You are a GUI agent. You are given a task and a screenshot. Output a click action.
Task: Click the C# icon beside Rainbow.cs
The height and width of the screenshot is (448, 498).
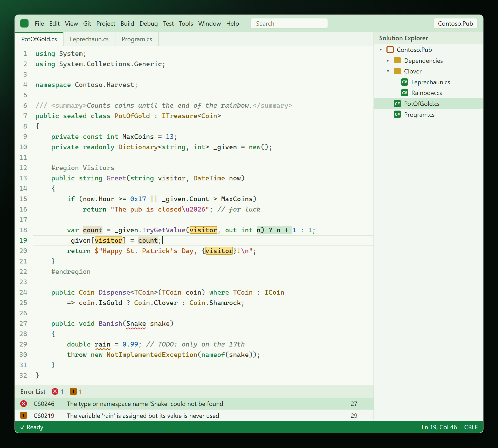(405, 93)
